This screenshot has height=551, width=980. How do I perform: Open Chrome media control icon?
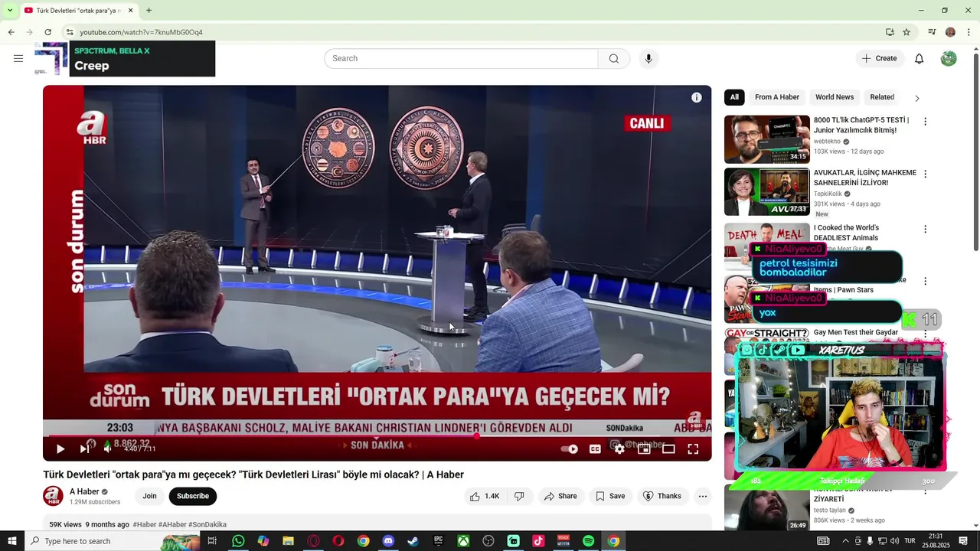point(932,32)
